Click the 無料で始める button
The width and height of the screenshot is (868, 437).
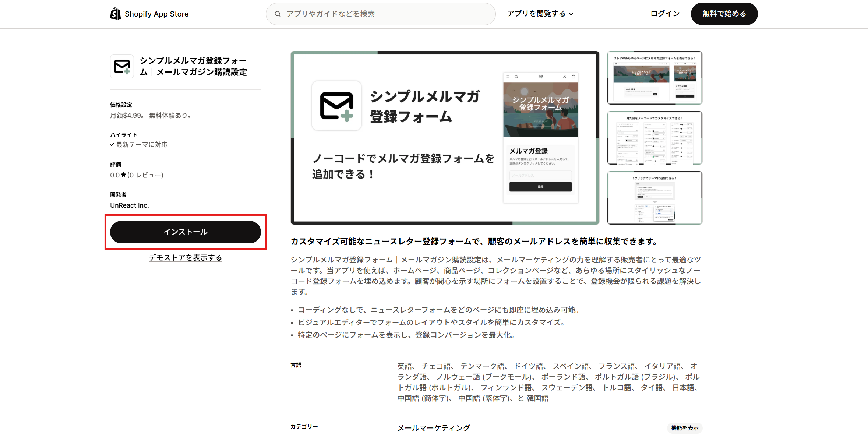724,14
